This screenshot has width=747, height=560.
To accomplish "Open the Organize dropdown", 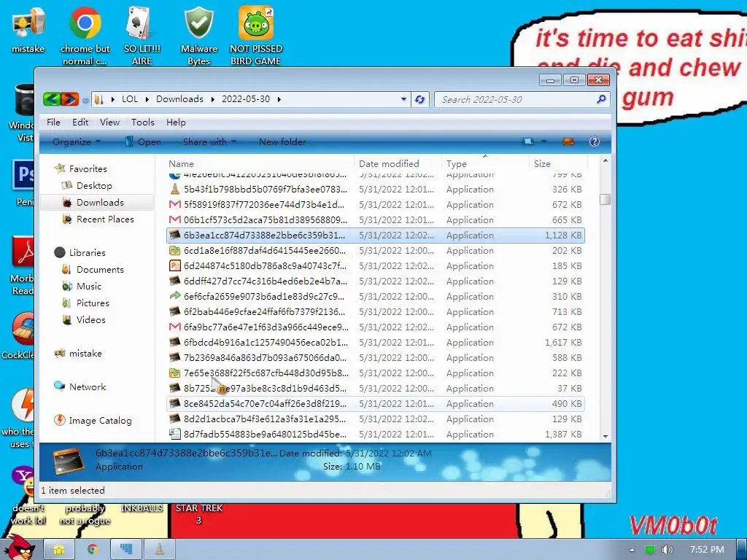I will [76, 142].
